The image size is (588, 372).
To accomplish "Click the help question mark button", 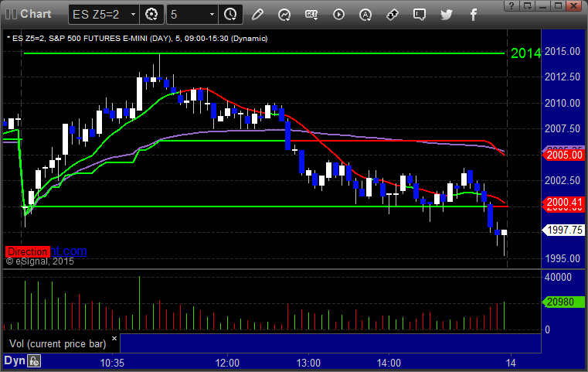I will (x=512, y=5).
